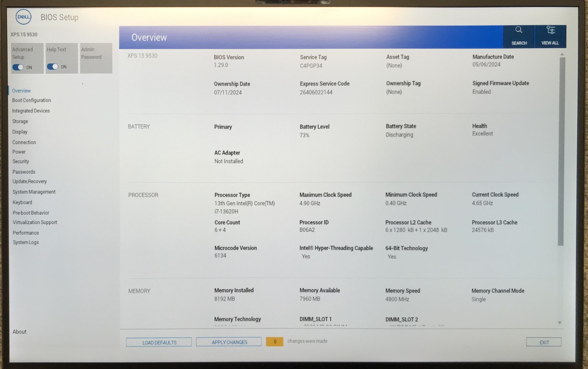
Task: Click the Processor L3 Cache 24576 kB
Action: coord(483,230)
